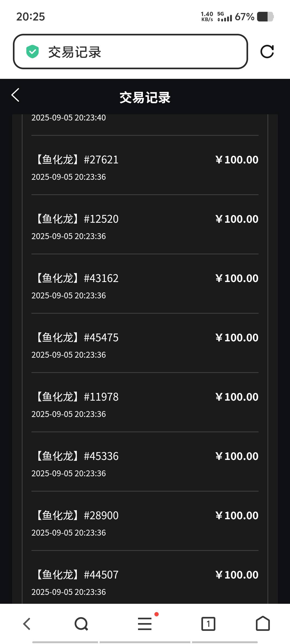Tap the battery indicator in status bar
The image size is (290, 644).
click(265, 17)
